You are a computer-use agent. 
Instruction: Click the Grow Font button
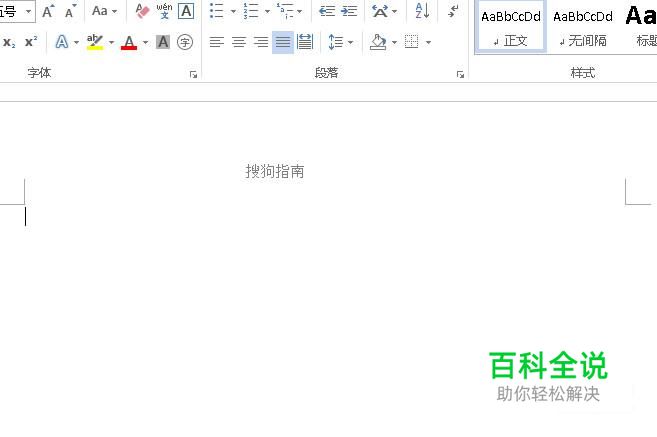click(48, 11)
